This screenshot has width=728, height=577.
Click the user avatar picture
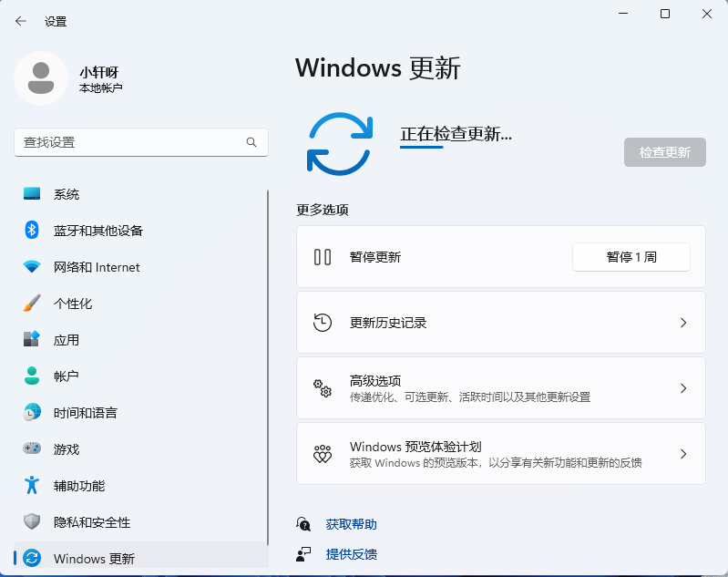41,78
